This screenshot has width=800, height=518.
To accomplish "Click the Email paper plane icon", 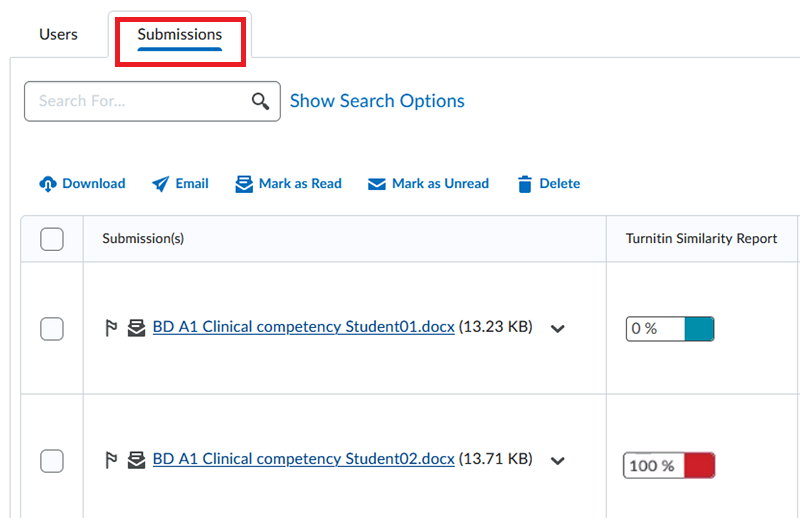I will point(161,184).
